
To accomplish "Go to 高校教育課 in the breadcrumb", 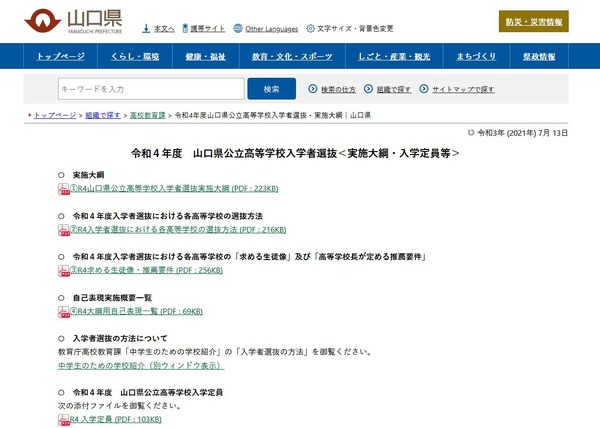I will pos(148,115).
